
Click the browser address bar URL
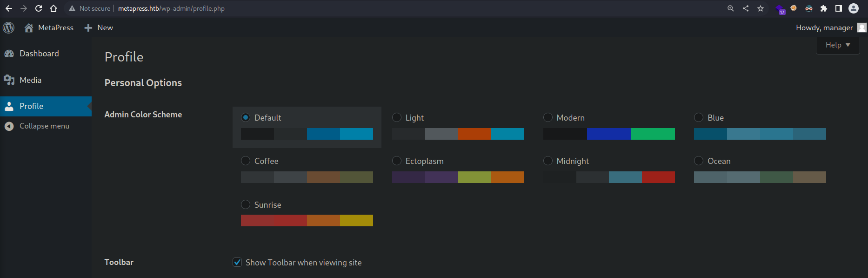point(171,8)
